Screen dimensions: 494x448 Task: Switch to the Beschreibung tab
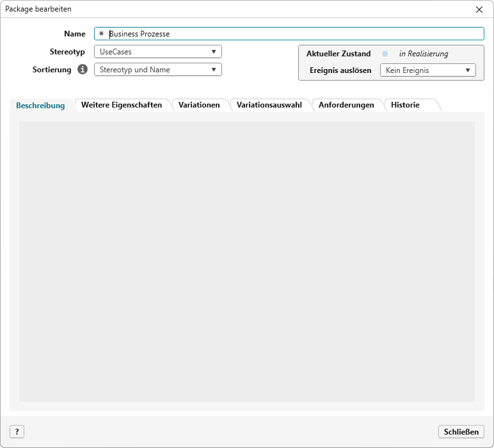(40, 106)
